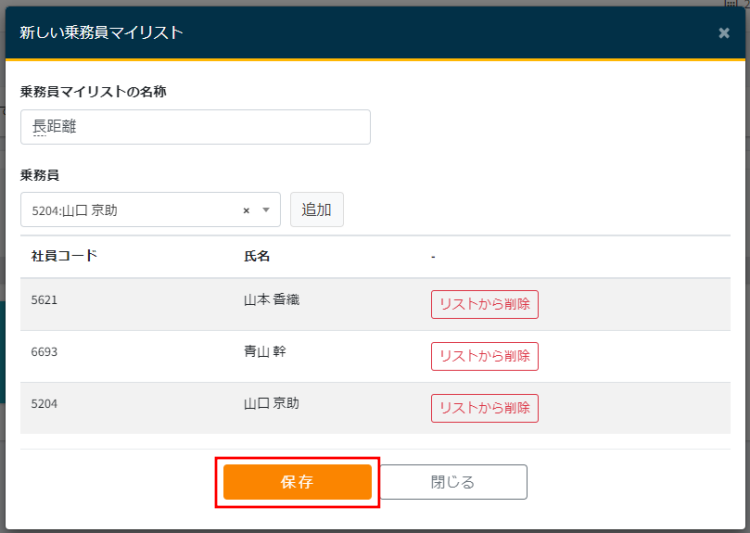Select employee code 5204 table cell
Viewport: 750px width, 533px height.
coord(45,404)
